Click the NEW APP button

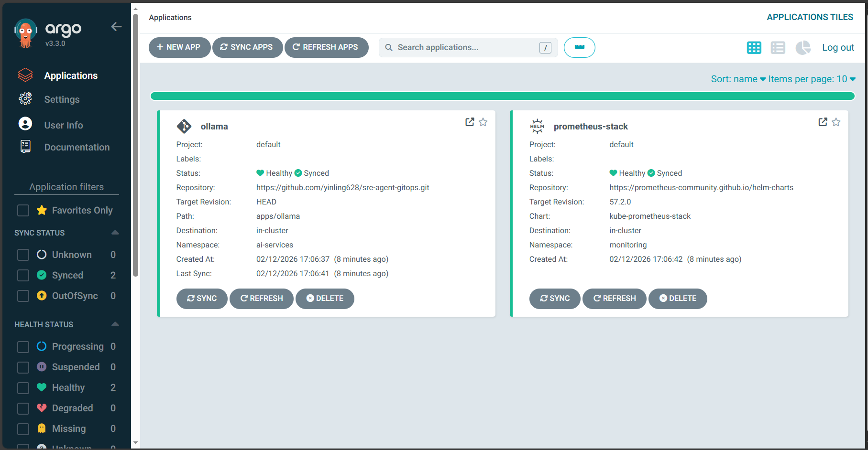(179, 47)
